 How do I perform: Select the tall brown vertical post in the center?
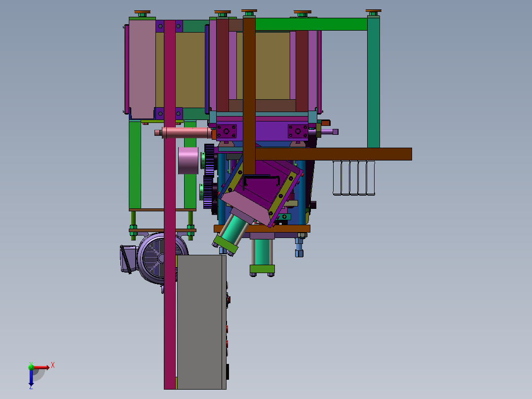[249, 95]
